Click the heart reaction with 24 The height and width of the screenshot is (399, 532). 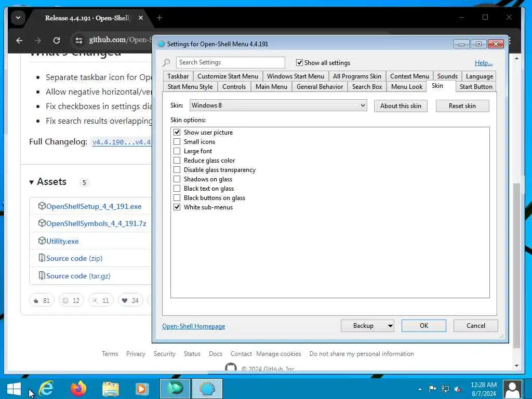click(x=130, y=300)
